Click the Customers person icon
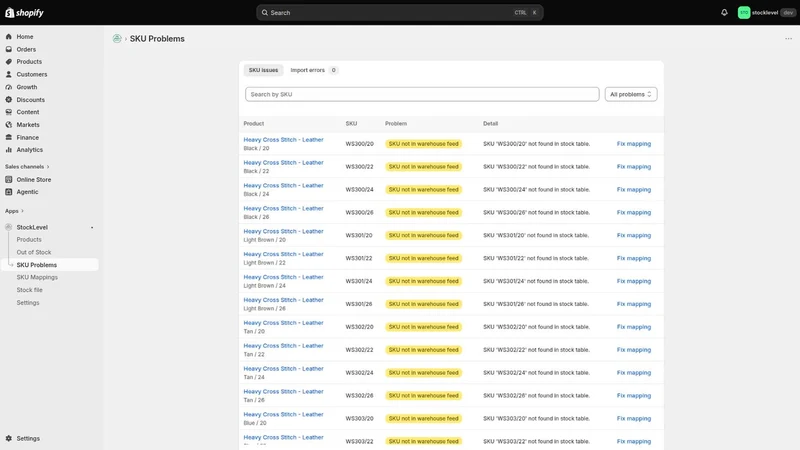800x450 pixels. coord(9,74)
